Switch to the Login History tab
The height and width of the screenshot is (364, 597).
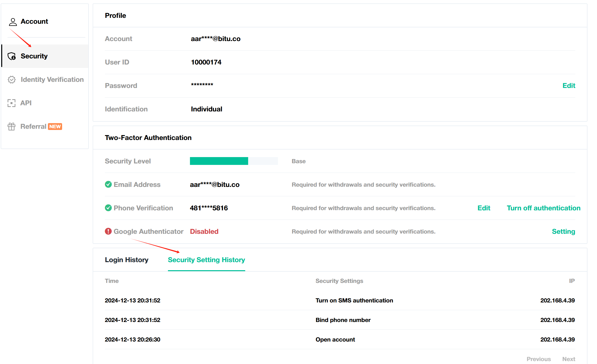(x=126, y=260)
